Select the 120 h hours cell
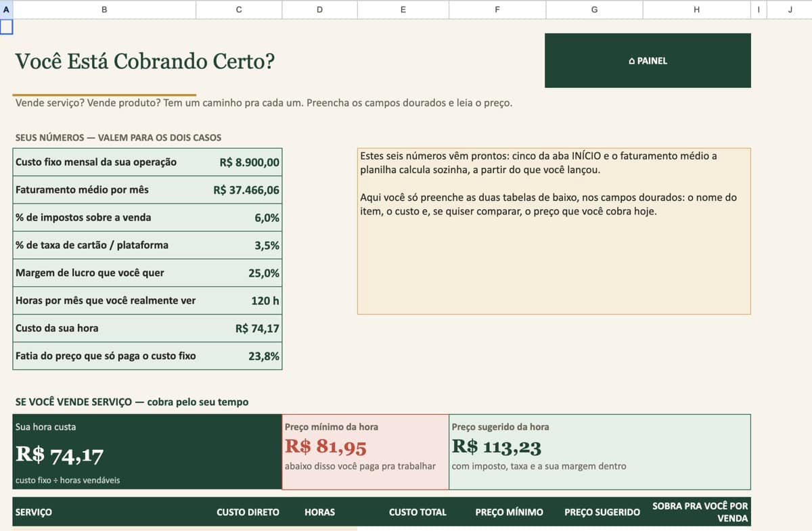The width and height of the screenshot is (812, 531). [239, 301]
